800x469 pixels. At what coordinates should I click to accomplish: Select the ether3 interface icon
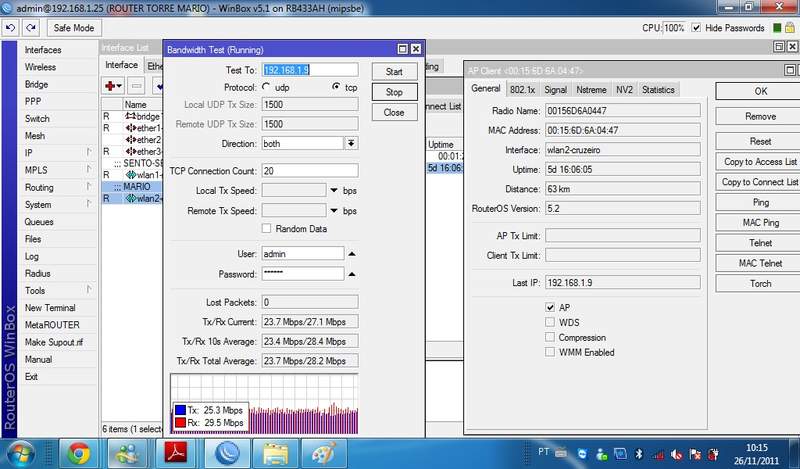pyautogui.click(x=131, y=152)
